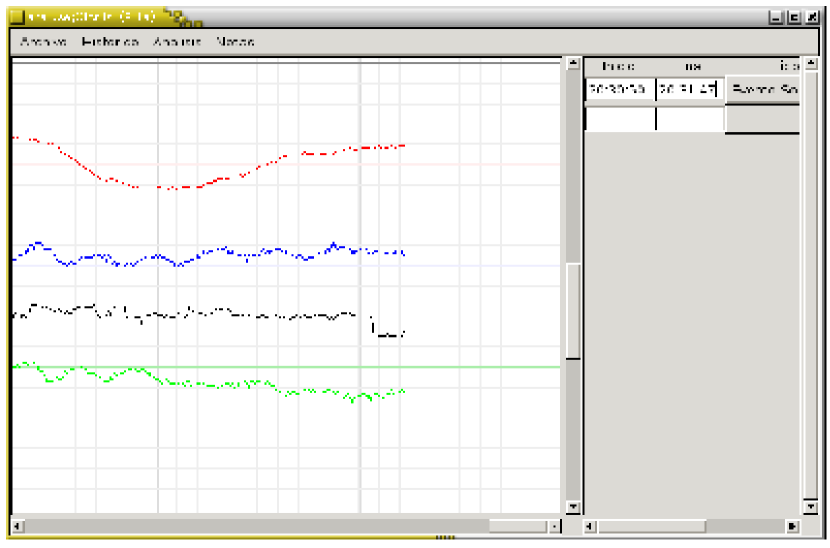This screenshot has width=830, height=548.
Task: Click the chart's vertical scrollbar up arrow
Action: point(573,65)
